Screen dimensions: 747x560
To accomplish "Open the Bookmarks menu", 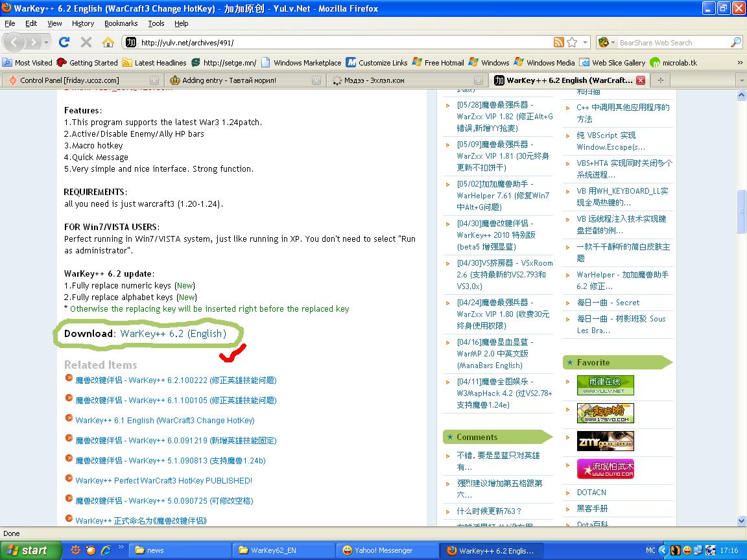I will pyautogui.click(x=121, y=23).
